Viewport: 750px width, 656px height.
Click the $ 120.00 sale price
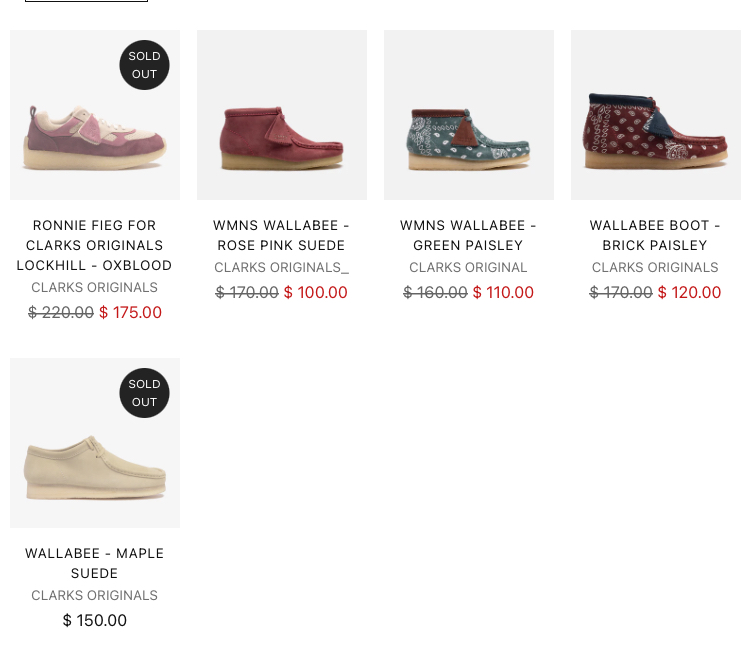689,292
